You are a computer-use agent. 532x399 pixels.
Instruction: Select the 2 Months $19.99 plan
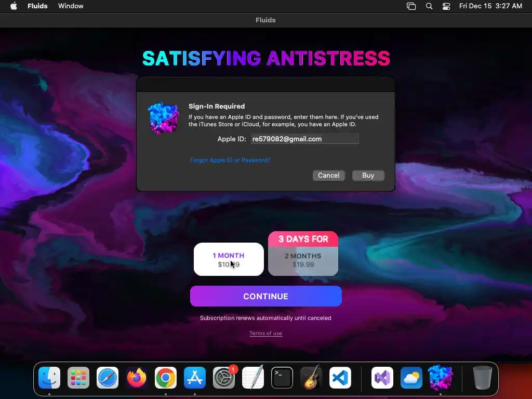303,261
